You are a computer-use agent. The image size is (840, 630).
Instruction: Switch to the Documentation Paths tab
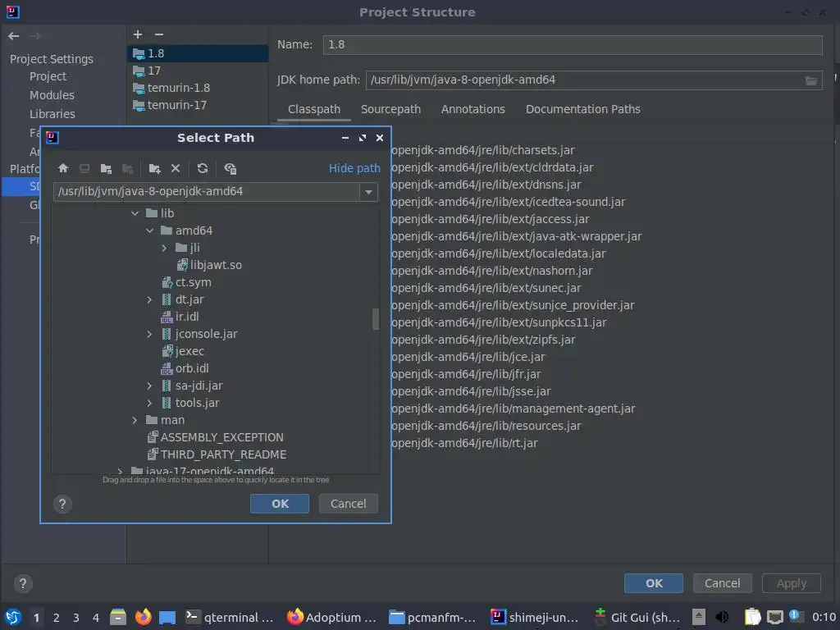pyautogui.click(x=583, y=109)
